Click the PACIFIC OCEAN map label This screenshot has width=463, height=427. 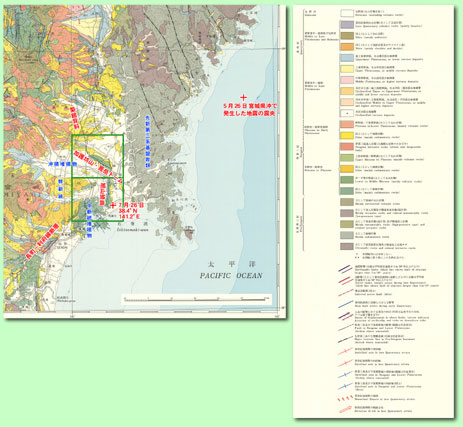231,276
